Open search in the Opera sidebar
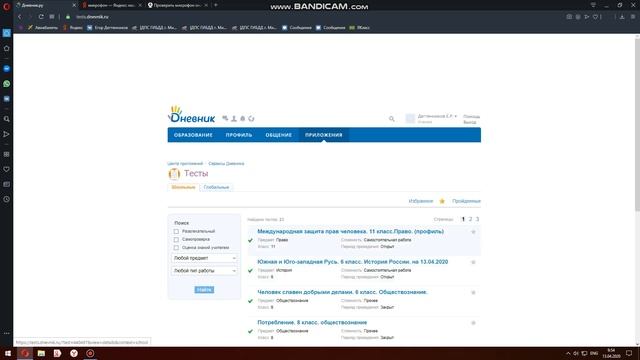 click(x=7, y=119)
